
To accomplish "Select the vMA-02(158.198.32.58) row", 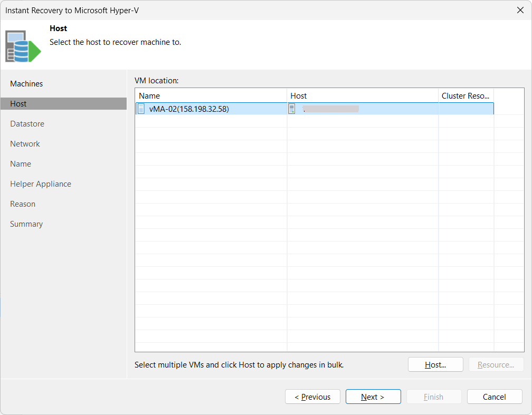I will coord(315,109).
